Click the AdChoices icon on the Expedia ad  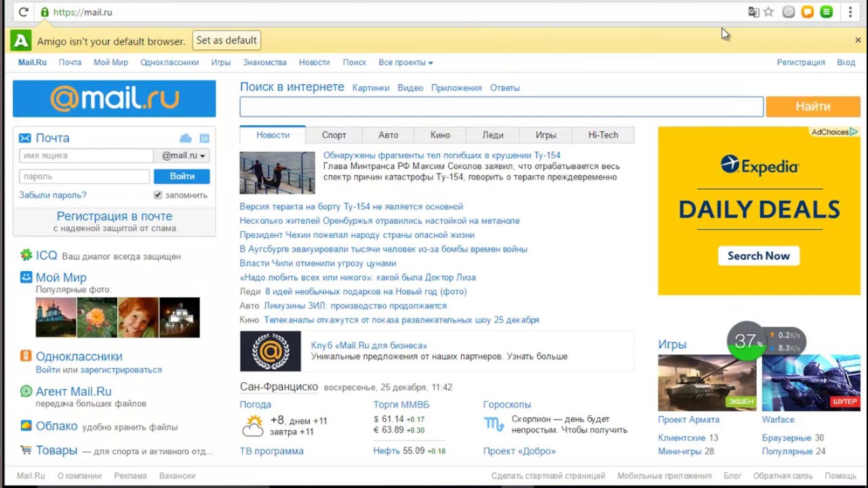[x=854, y=132]
